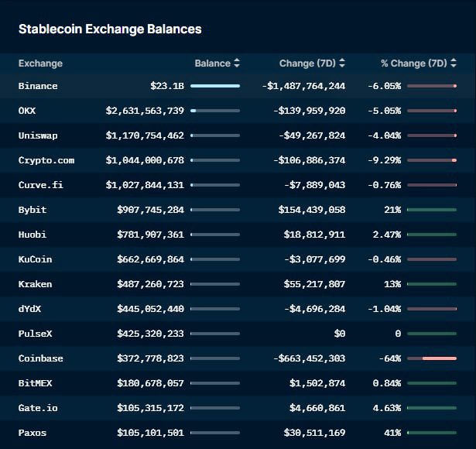Click OKX change -$139,959,920
This screenshot has height=449, width=476.
click(x=309, y=111)
